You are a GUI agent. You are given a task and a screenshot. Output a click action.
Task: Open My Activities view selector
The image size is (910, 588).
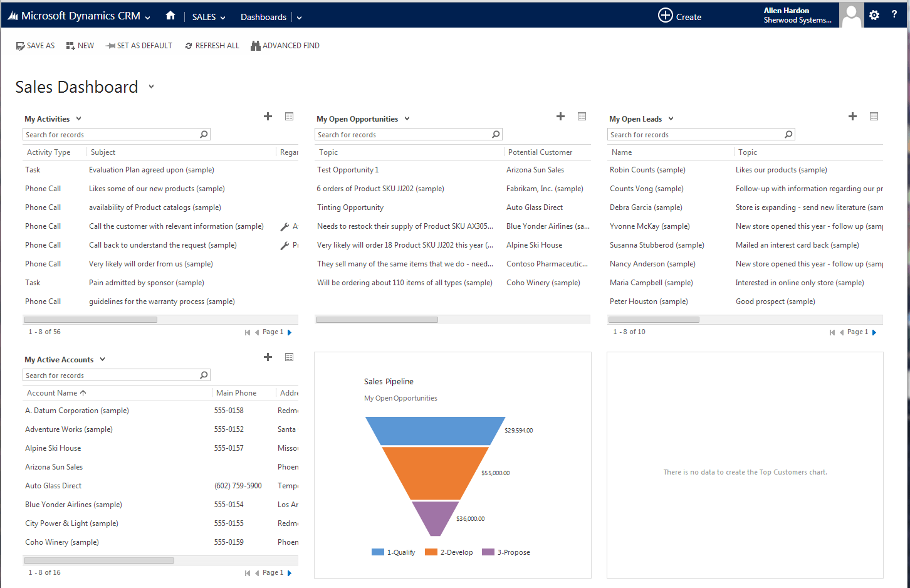78,118
